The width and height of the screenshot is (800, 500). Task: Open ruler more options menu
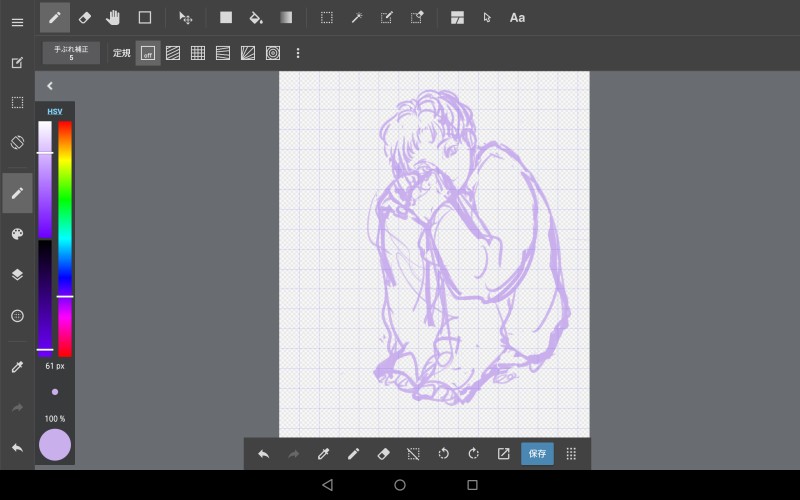pos(298,53)
